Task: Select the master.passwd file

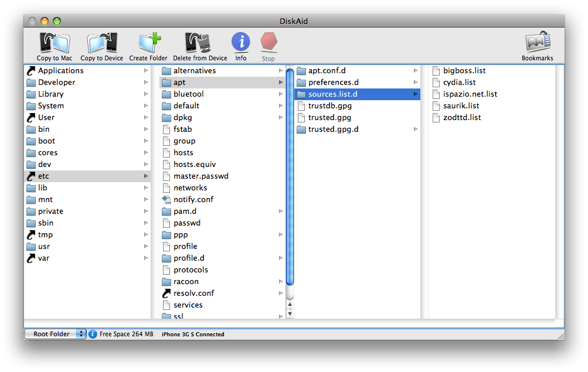Action: click(223, 176)
